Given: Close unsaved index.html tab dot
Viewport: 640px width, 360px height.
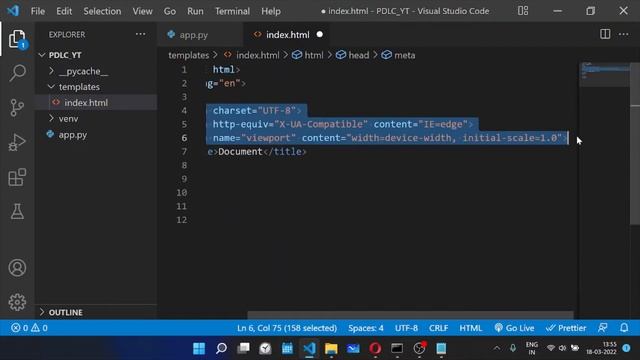Looking at the screenshot, I should 320,35.
